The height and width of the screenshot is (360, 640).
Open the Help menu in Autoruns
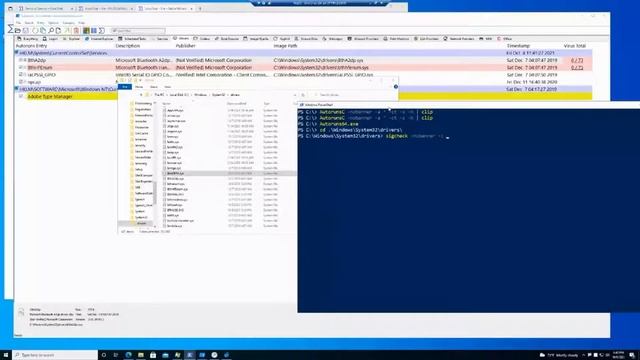click(x=82, y=23)
